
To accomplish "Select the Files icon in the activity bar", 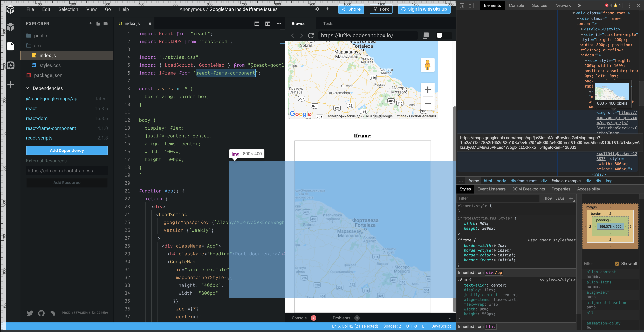I will (10, 46).
